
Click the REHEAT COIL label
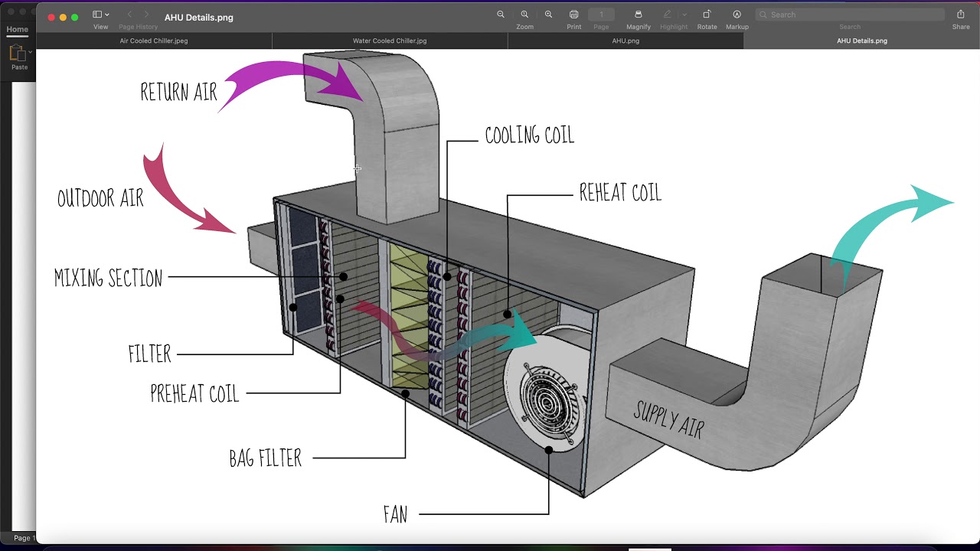pyautogui.click(x=620, y=193)
